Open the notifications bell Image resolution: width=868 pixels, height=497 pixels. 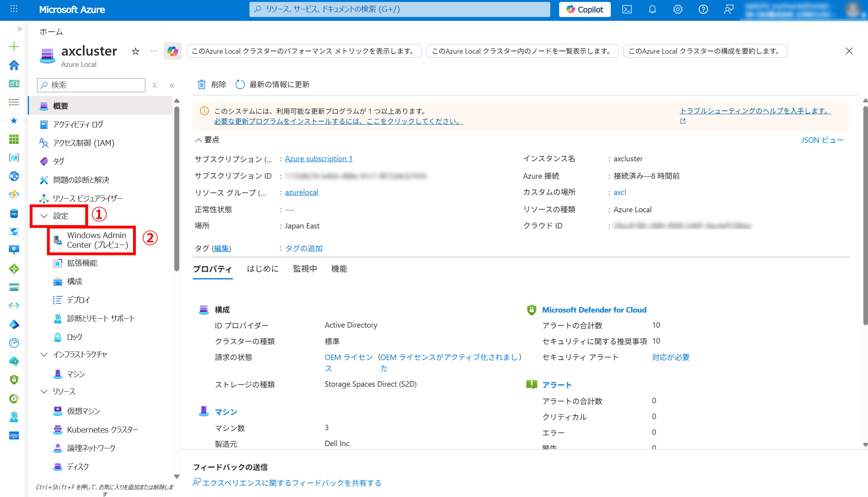point(652,9)
